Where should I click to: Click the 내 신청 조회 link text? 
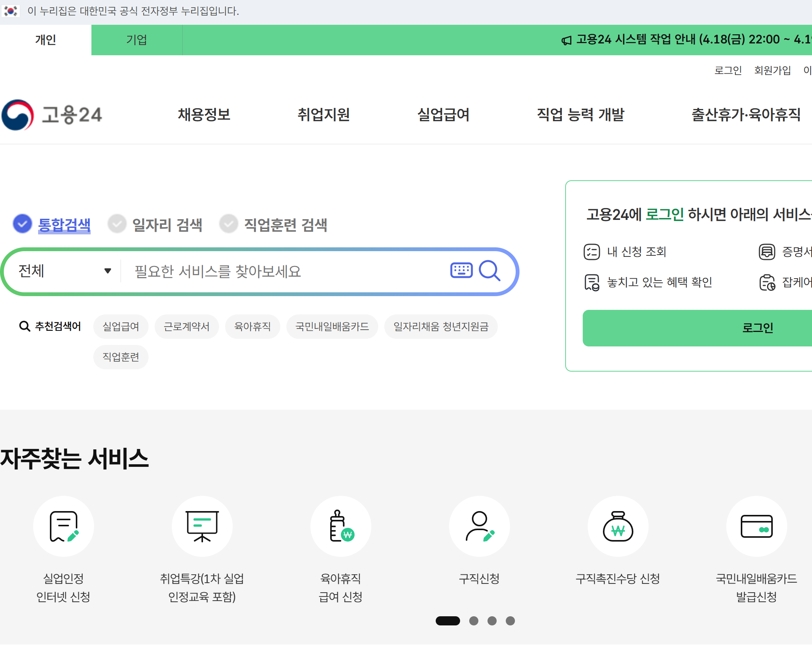point(636,252)
